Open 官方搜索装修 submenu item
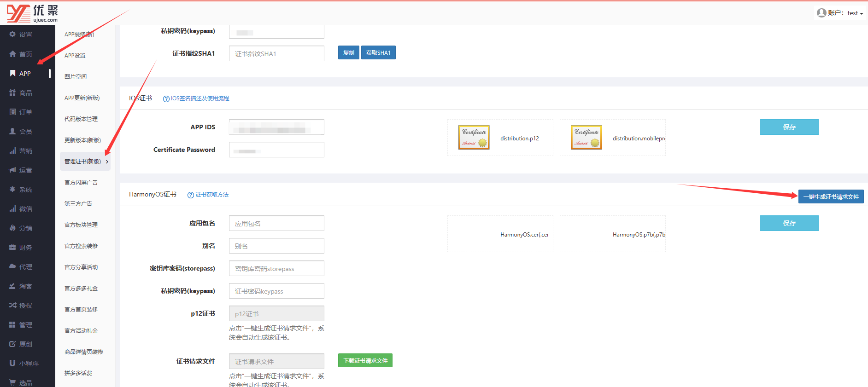Screen dimensions: 868x387 [81, 246]
